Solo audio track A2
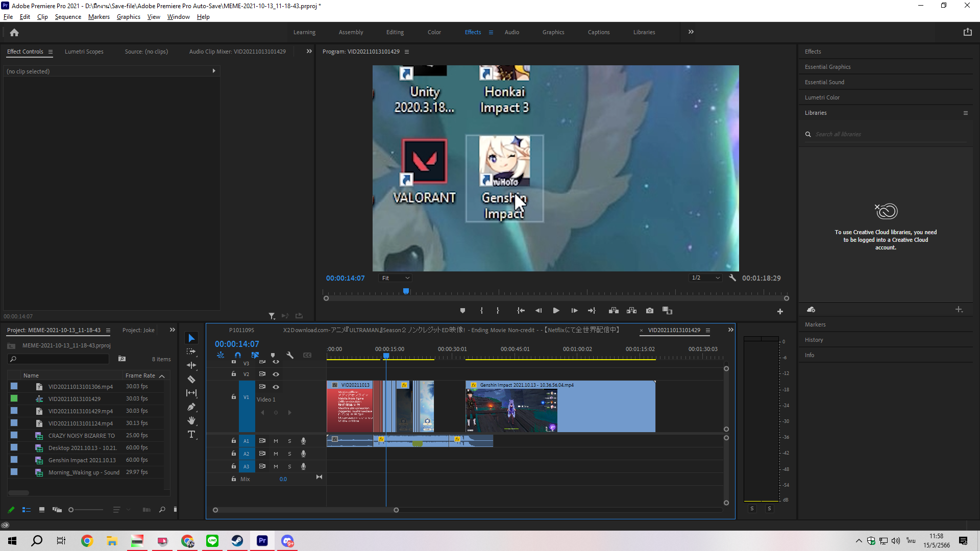The width and height of the screenshot is (980, 551). [289, 454]
